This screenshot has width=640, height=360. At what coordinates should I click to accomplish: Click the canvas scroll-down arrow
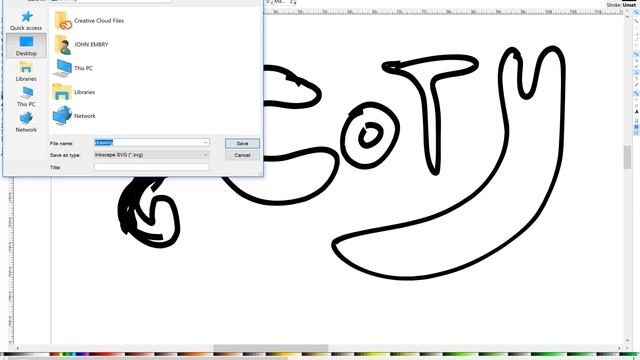tap(627, 340)
